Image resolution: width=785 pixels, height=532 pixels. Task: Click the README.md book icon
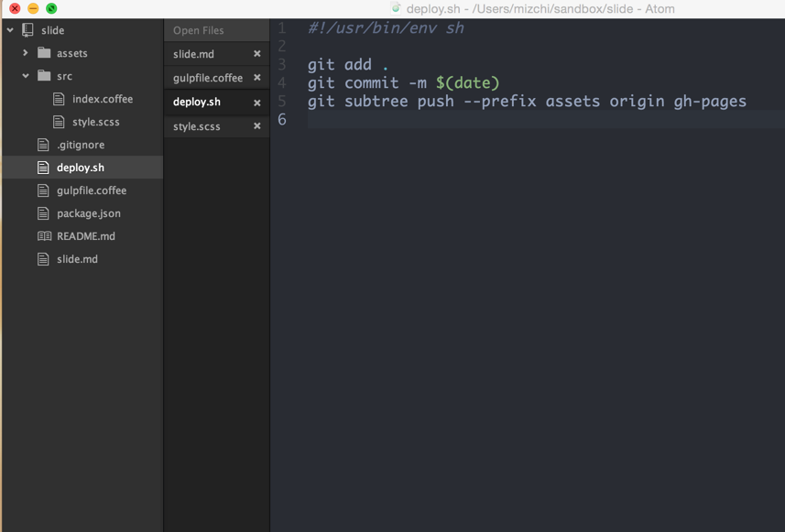click(44, 236)
